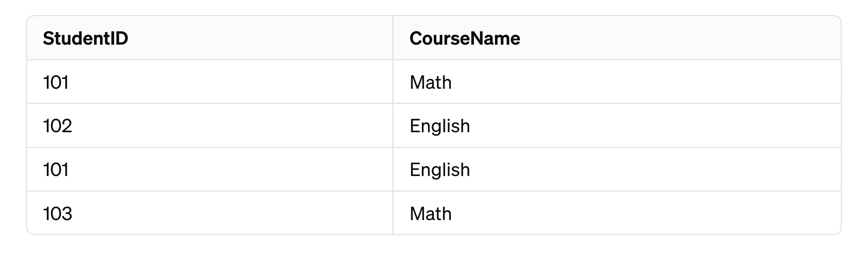Click the border line beneath the header row
This screenshot has height=255, width=868.
[x=434, y=60]
